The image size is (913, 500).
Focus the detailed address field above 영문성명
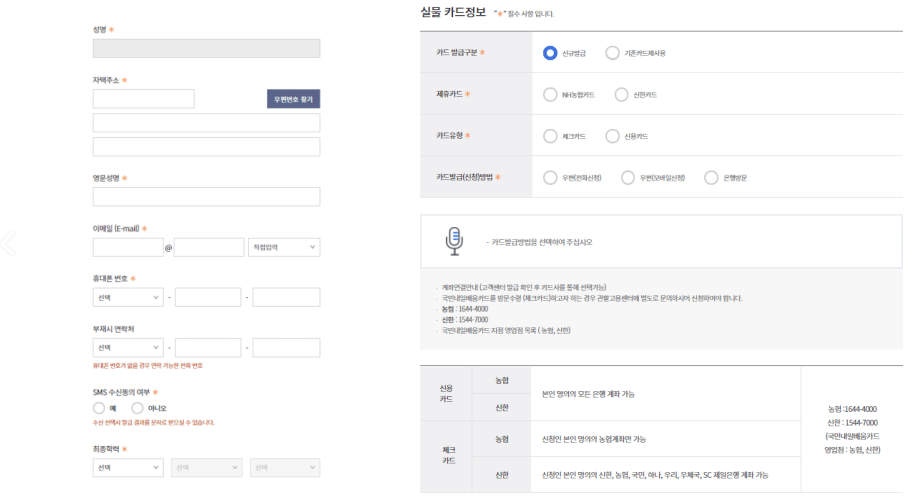click(206, 147)
